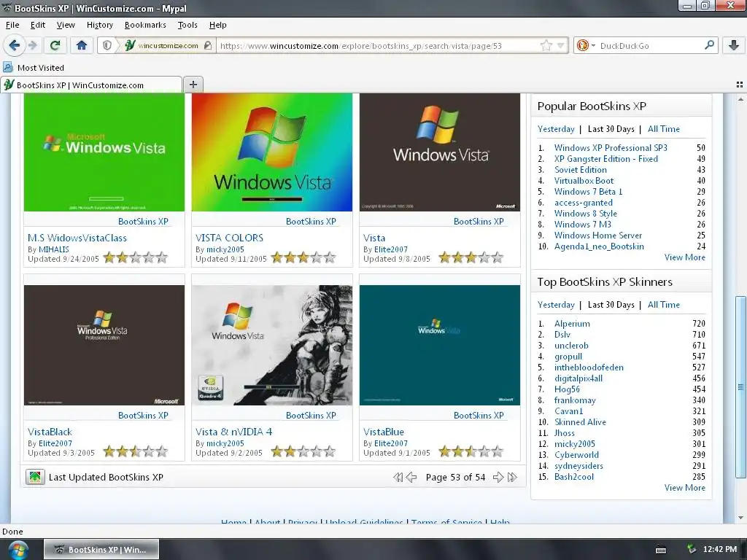The height and width of the screenshot is (560, 747).
Task: Bookmark this page with the star icon
Action: click(x=546, y=46)
